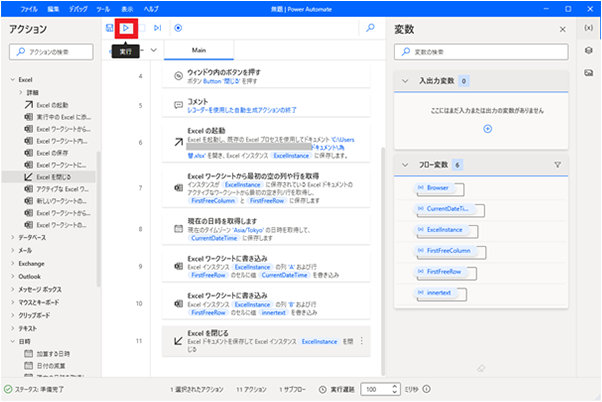The height and width of the screenshot is (402, 602).
Task: Open images panel icon
Action: coord(588,73)
